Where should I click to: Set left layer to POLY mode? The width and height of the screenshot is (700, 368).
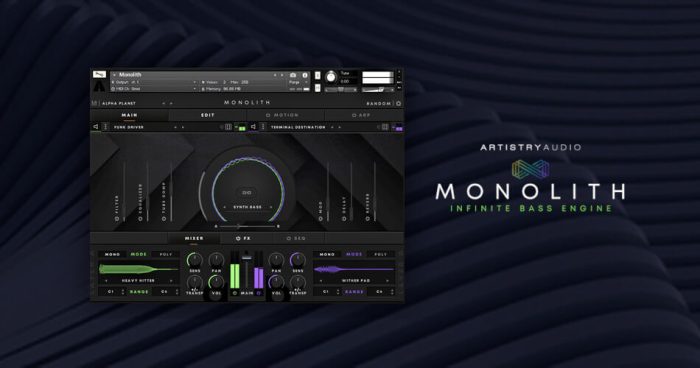166,254
